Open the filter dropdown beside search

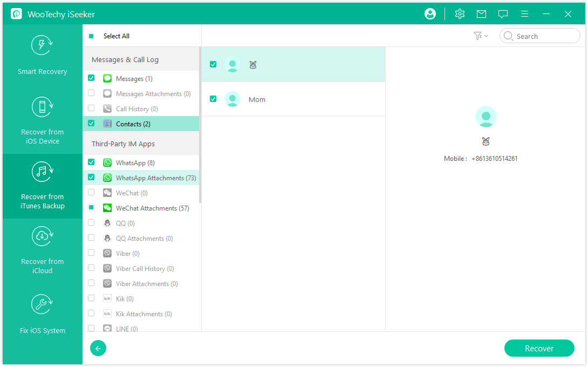480,36
